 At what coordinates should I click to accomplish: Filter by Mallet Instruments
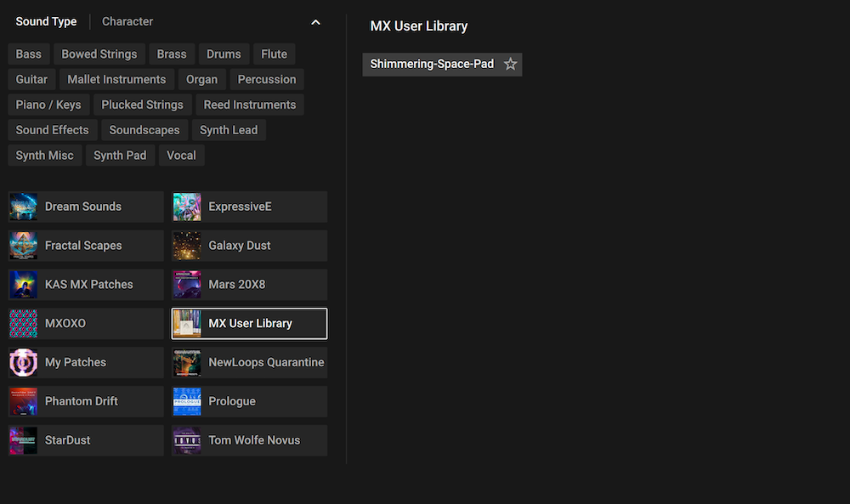coord(116,80)
